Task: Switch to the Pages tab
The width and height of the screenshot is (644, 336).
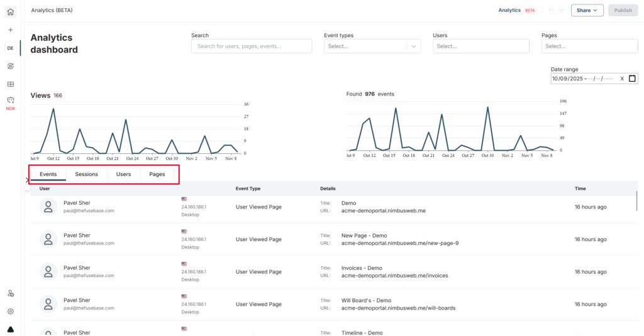Action: point(157,174)
